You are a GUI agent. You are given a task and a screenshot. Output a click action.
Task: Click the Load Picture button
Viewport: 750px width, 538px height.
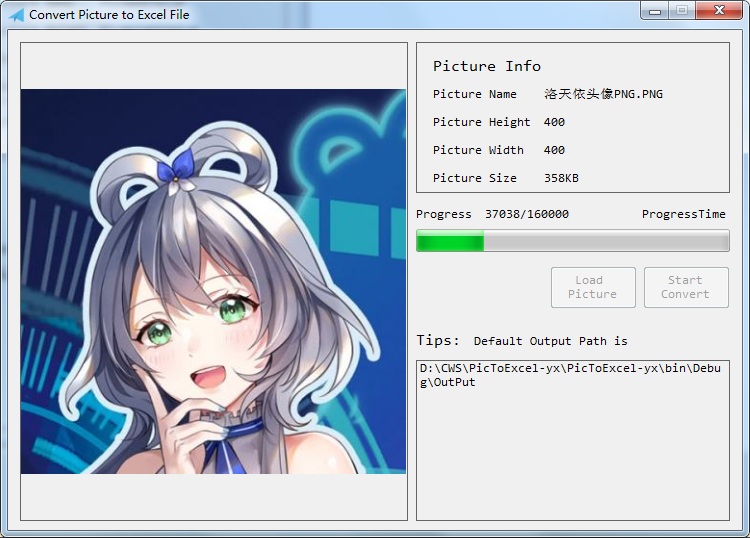pos(593,287)
